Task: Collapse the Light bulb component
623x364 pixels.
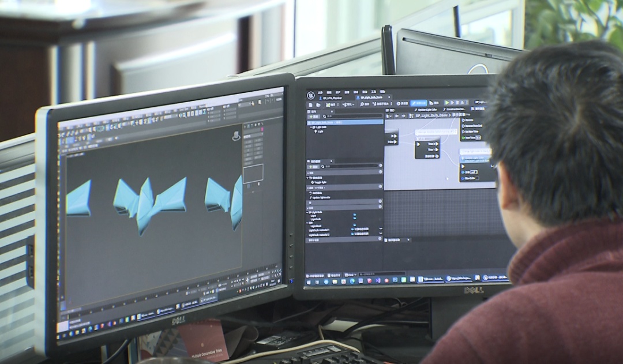Action: [x=312, y=127]
